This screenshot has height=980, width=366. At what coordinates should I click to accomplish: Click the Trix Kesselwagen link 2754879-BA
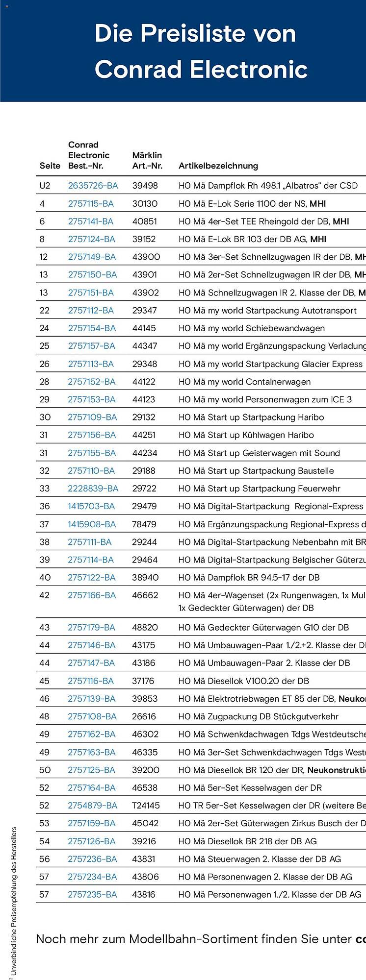[x=92, y=806]
